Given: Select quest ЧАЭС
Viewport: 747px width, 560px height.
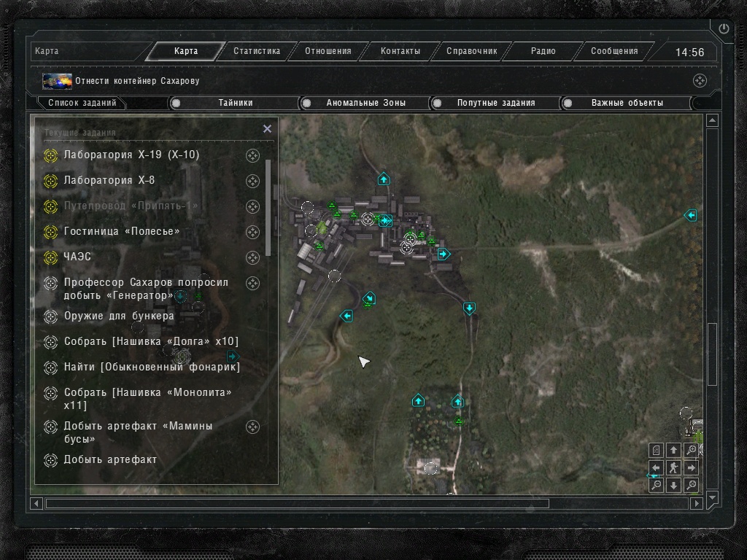Looking at the screenshot, I should (x=77, y=257).
